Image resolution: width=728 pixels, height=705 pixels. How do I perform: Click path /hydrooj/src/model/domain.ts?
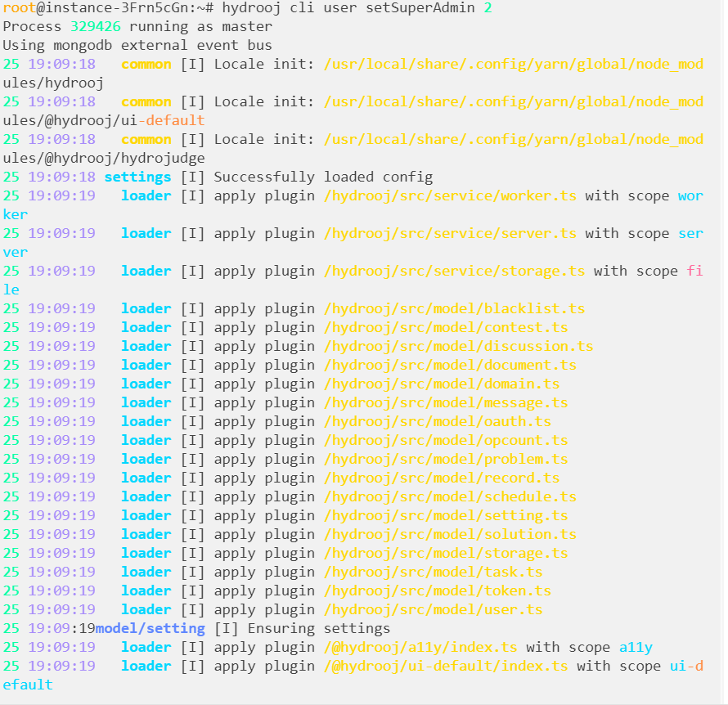click(x=442, y=384)
